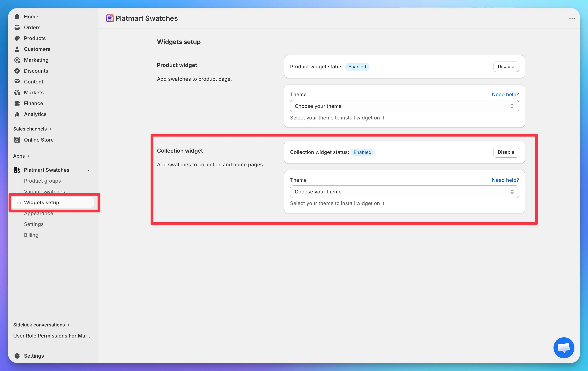Open Product widget theme dropdown
Screen dimensions: 588x371
[404, 106]
